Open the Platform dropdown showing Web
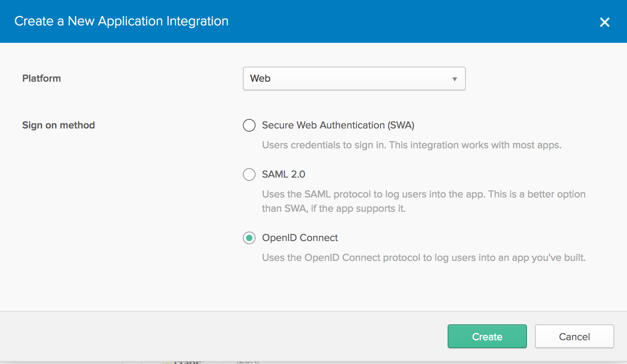This screenshot has height=364, width=627. [x=354, y=79]
